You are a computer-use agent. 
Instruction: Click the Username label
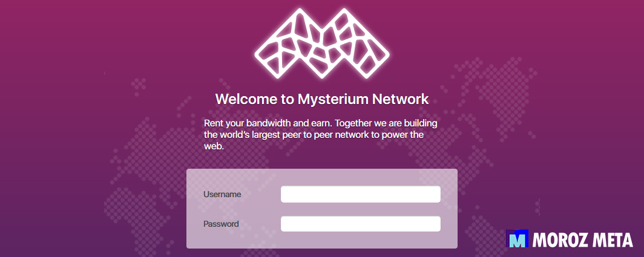[222, 194]
